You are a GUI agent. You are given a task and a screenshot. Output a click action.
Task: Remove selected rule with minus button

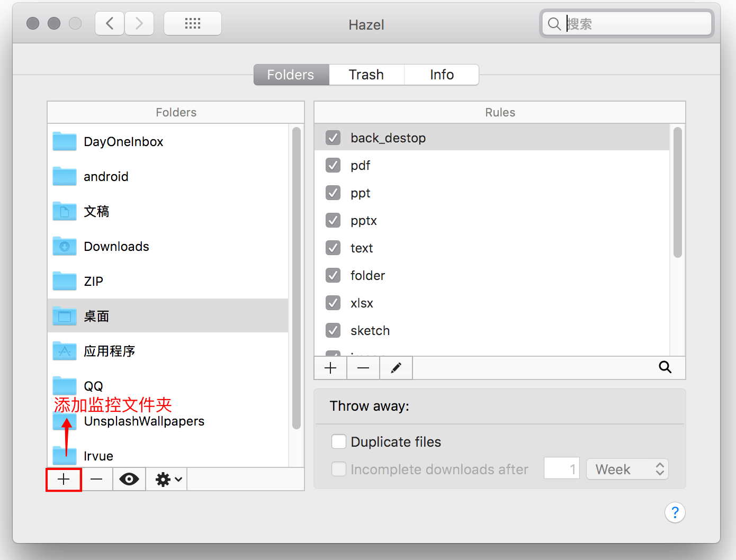coord(363,368)
